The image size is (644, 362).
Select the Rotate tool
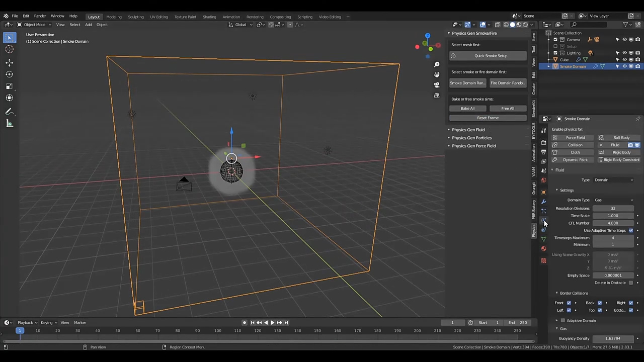pyautogui.click(x=9, y=74)
